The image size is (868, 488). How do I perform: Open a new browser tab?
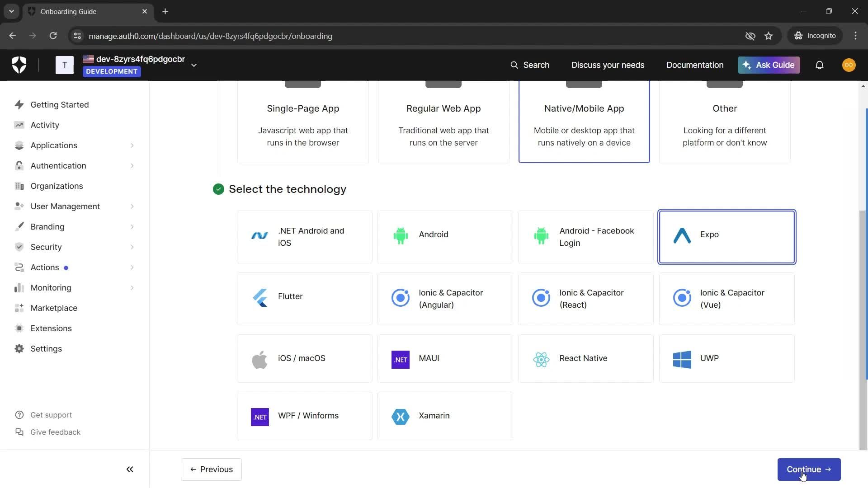click(x=165, y=11)
